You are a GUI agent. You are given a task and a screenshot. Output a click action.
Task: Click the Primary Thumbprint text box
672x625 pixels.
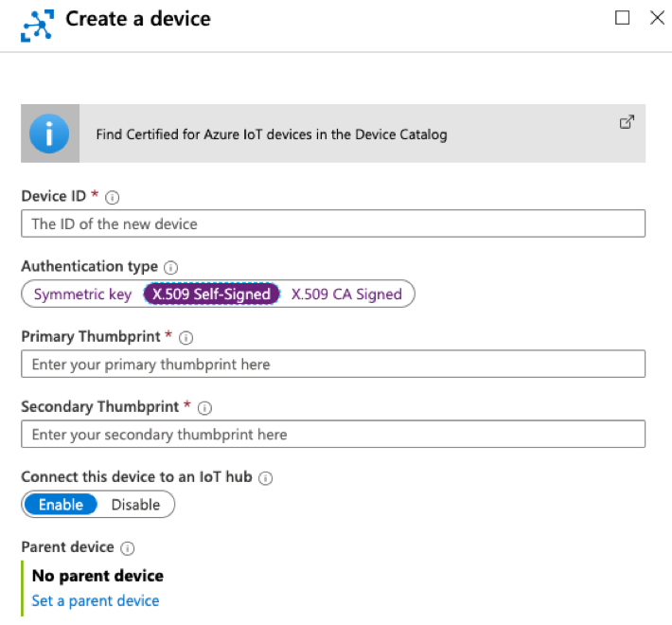333,365
